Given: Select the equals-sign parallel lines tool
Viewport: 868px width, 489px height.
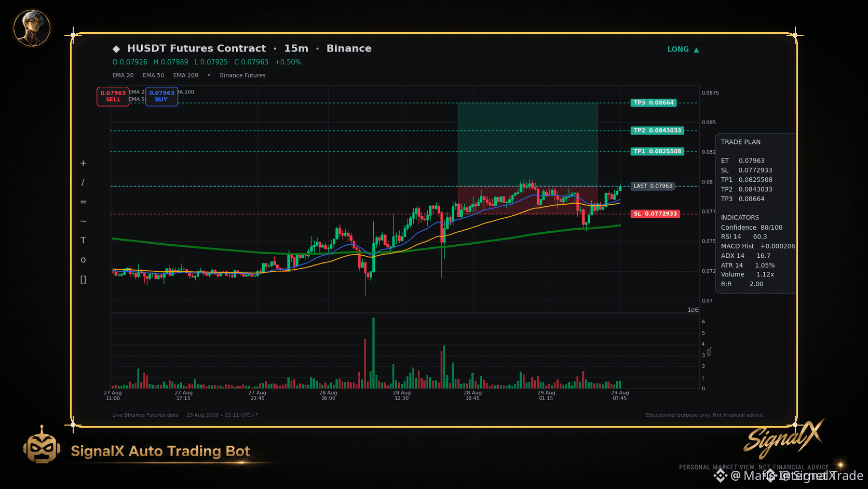Looking at the screenshot, I should [83, 202].
